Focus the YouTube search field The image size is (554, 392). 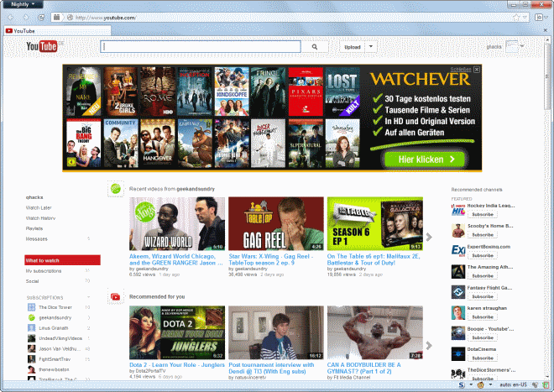pos(201,47)
